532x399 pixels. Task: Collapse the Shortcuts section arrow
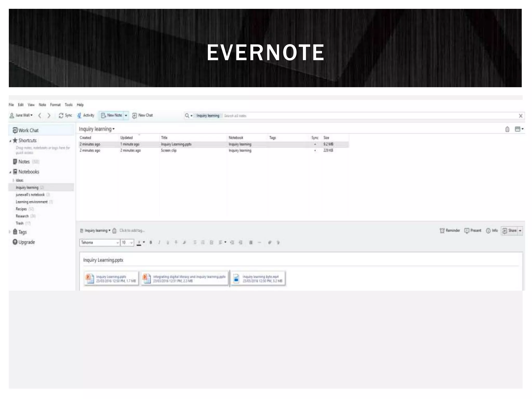10,141
